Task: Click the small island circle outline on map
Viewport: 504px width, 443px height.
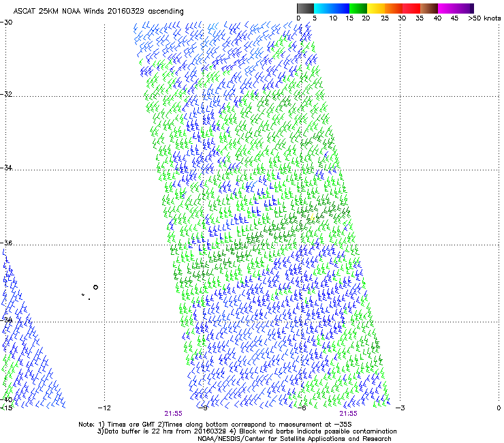Action: click(x=95, y=288)
